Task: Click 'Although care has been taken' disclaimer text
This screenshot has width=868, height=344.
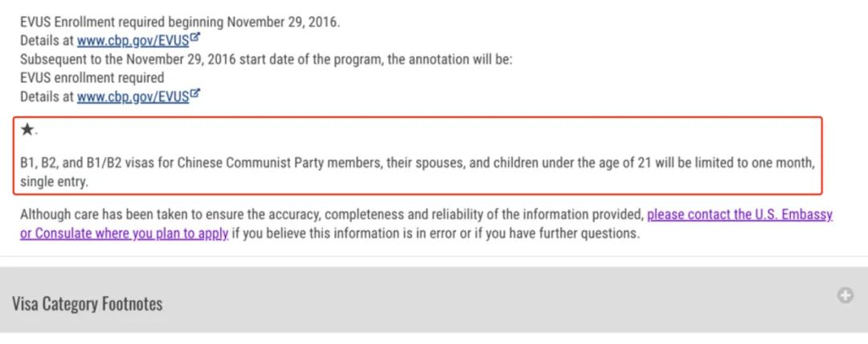Action: 332,215
